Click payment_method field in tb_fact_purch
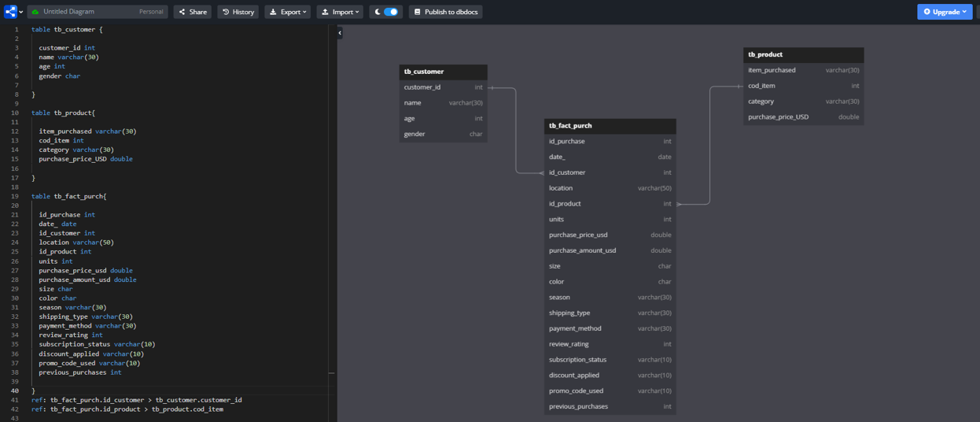The width and height of the screenshot is (980, 422). click(x=610, y=328)
